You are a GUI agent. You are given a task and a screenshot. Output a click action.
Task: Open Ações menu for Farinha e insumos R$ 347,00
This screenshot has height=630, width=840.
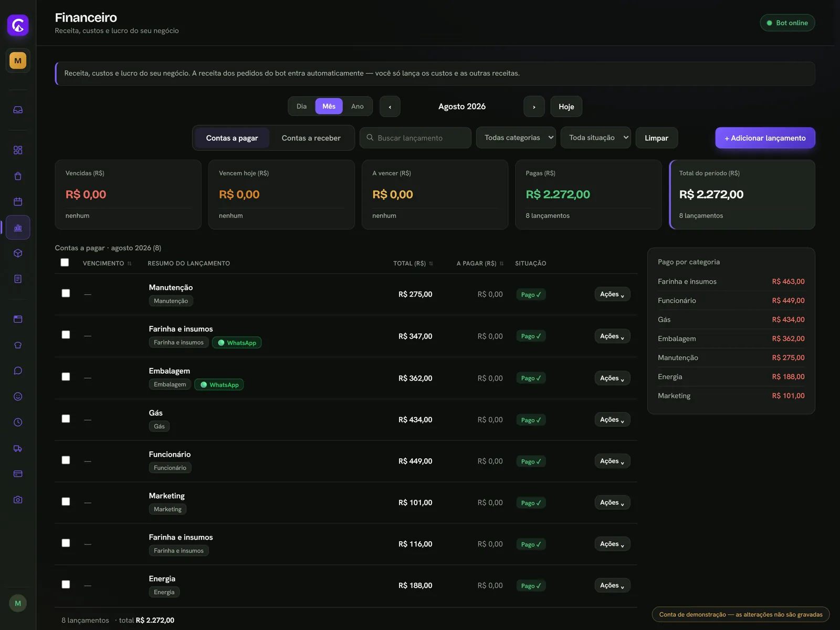coord(612,336)
